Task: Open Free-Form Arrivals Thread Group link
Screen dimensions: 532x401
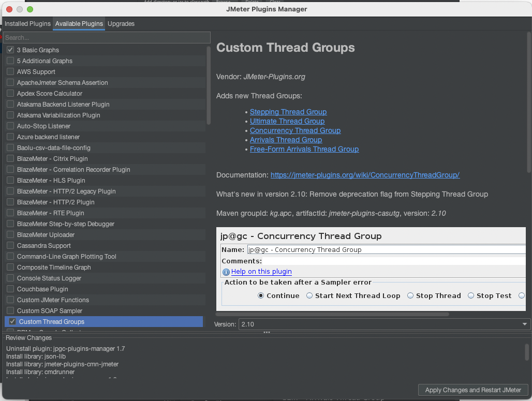Action: pos(304,149)
